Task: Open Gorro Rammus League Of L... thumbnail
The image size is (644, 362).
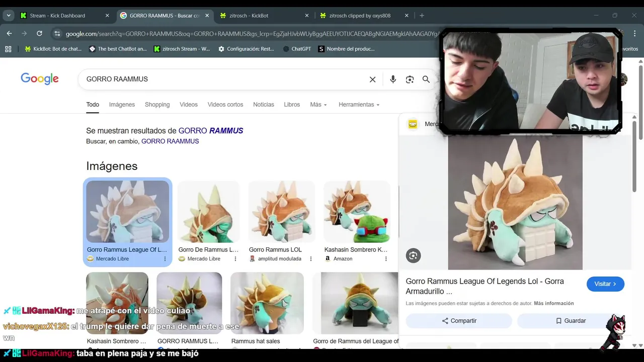Action: pyautogui.click(x=127, y=212)
